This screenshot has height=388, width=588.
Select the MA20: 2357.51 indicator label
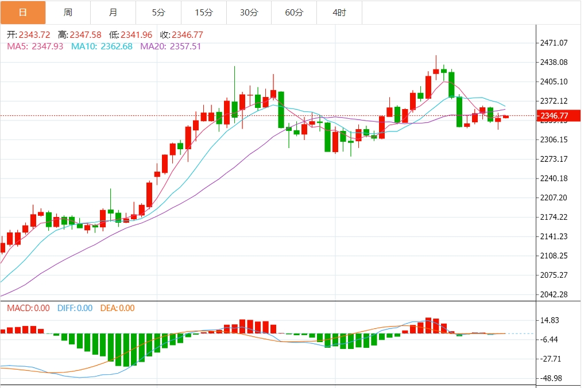[x=171, y=46]
